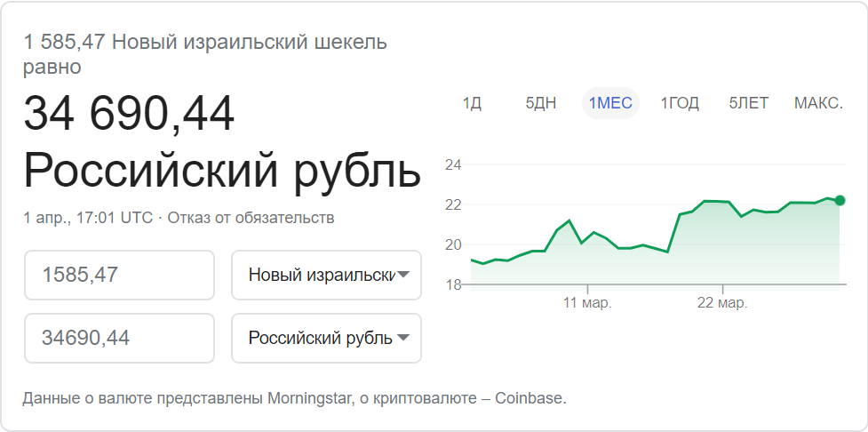This screenshot has width=868, height=432.
Task: Click the 1 апр., 17:01 UTC timestamp
Action: pyautogui.click(x=88, y=218)
